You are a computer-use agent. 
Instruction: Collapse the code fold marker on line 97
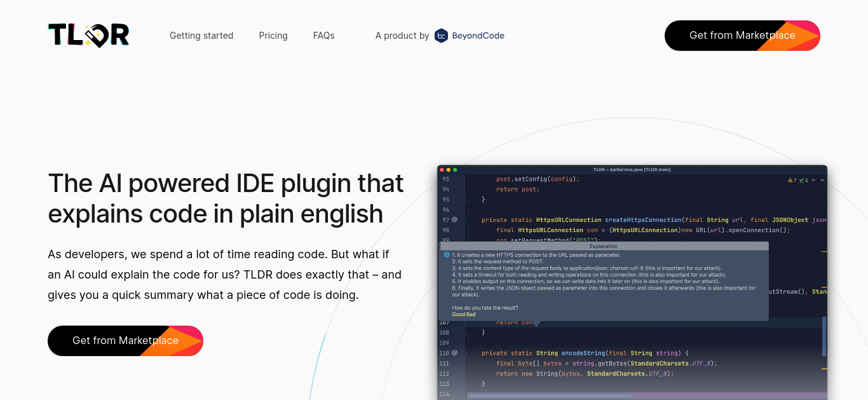(465, 220)
